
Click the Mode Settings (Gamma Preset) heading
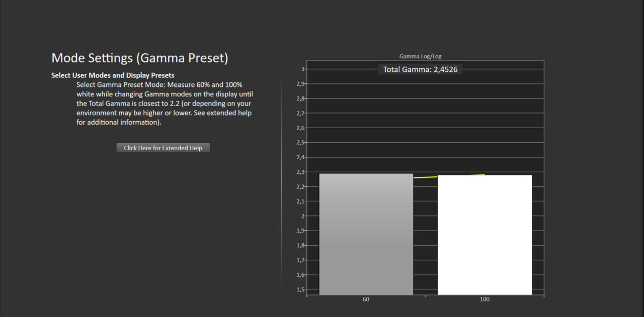point(140,58)
